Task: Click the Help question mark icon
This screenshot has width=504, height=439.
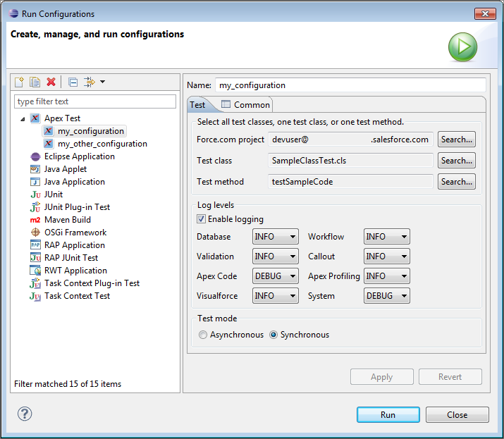Action: pyautogui.click(x=25, y=414)
